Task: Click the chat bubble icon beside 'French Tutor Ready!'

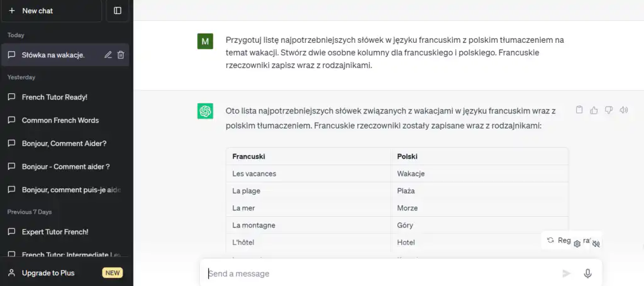Action: coord(12,97)
